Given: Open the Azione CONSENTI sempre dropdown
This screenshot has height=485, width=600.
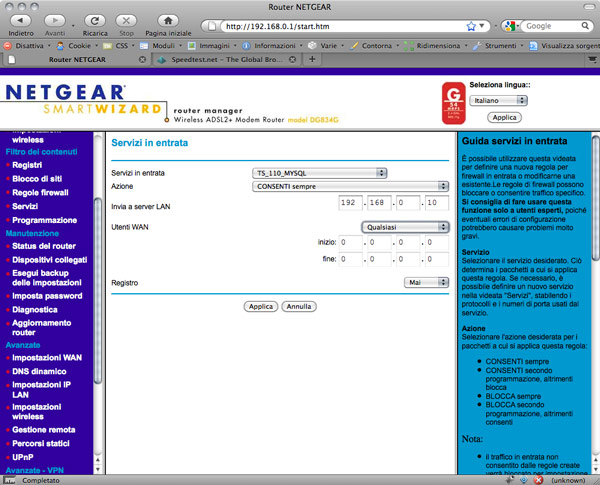Looking at the screenshot, I should pyautogui.click(x=350, y=186).
